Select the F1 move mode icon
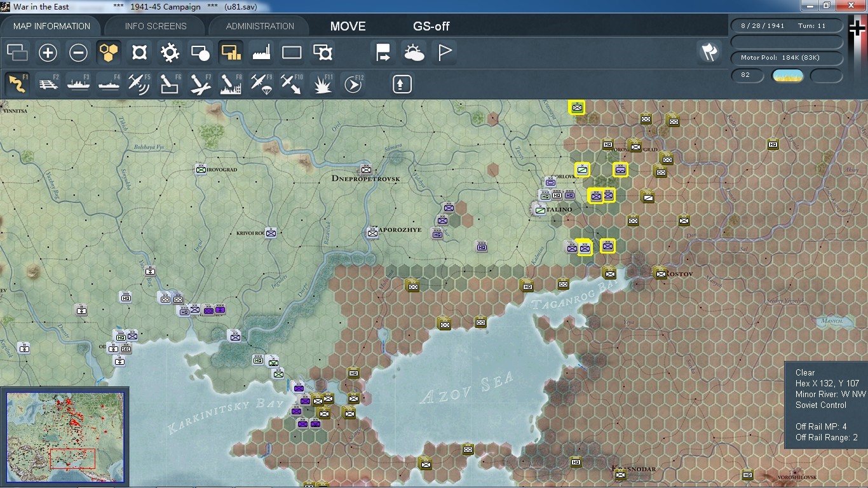The height and width of the screenshot is (488, 868). (17, 84)
